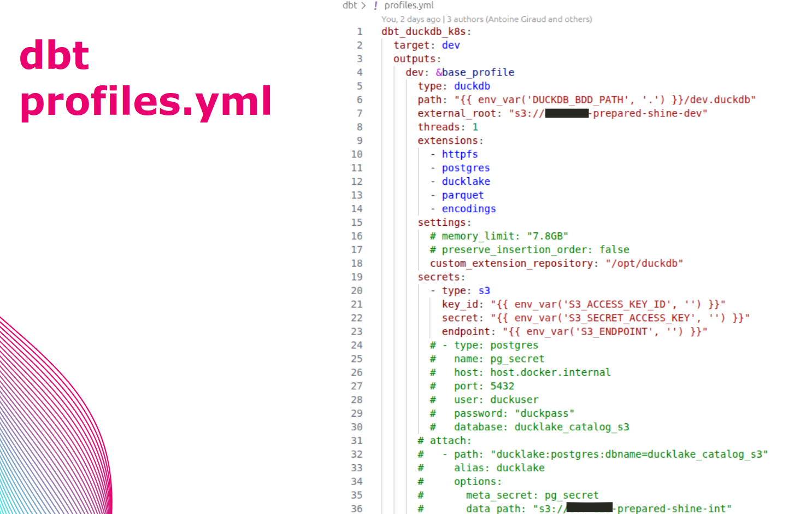Select the s3 secret type on line 20
Viewport: 812px width, 514px height.
pyautogui.click(x=484, y=290)
